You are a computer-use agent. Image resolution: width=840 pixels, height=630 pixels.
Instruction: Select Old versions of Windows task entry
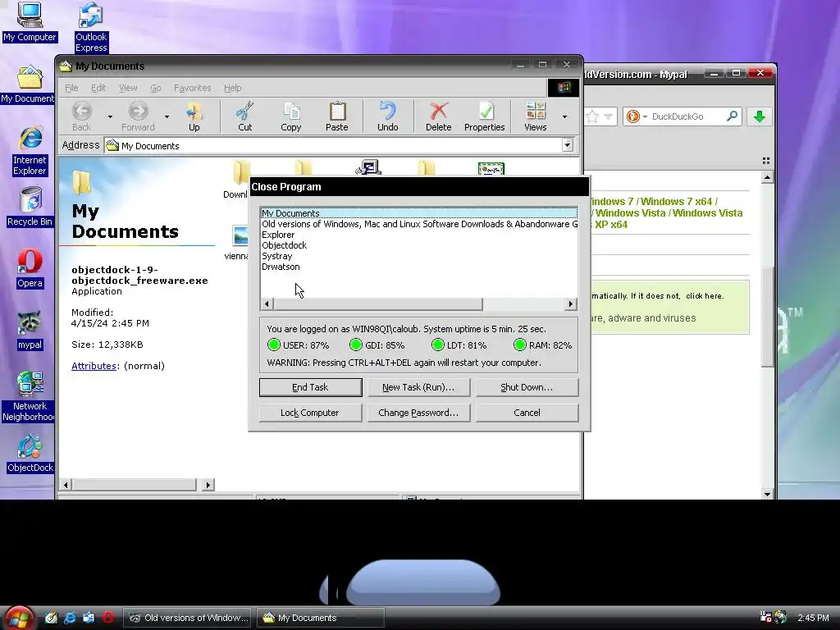(x=419, y=224)
